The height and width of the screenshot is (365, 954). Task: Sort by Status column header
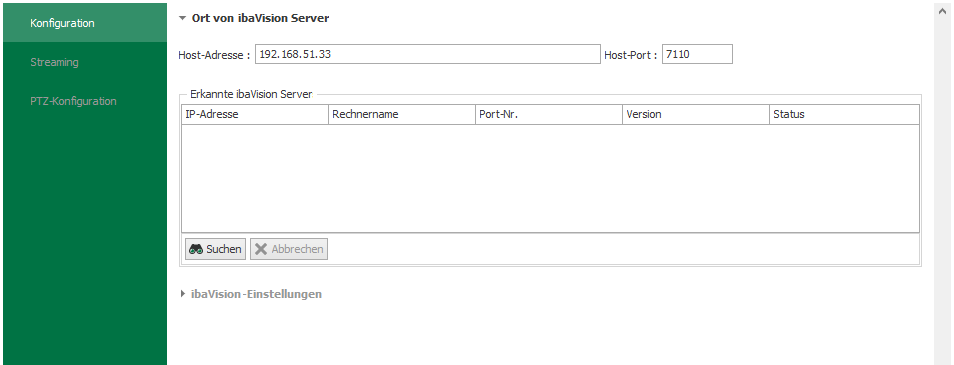(844, 114)
